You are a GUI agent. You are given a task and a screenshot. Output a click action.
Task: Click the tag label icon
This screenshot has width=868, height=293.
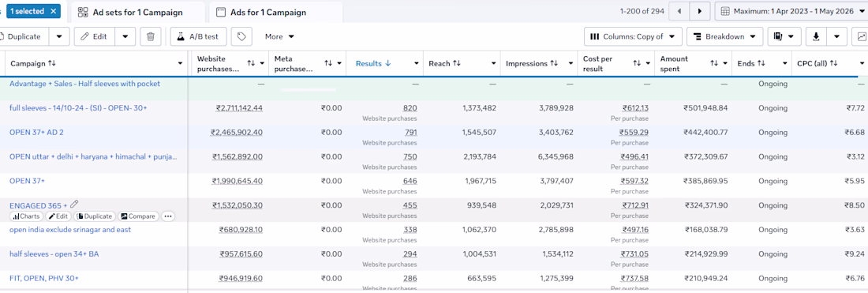(241, 36)
